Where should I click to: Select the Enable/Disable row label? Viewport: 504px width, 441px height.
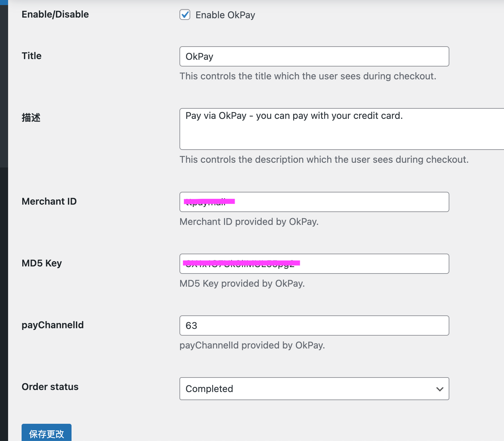point(55,14)
